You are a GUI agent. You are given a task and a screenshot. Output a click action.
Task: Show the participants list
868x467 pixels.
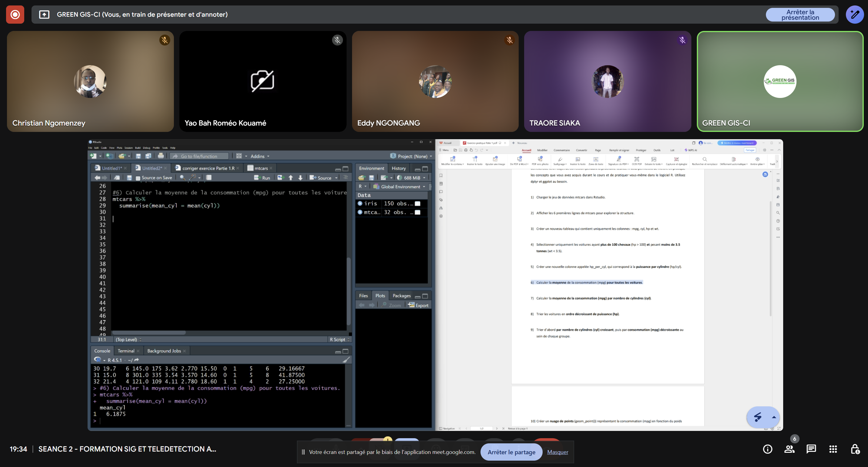[789, 449]
